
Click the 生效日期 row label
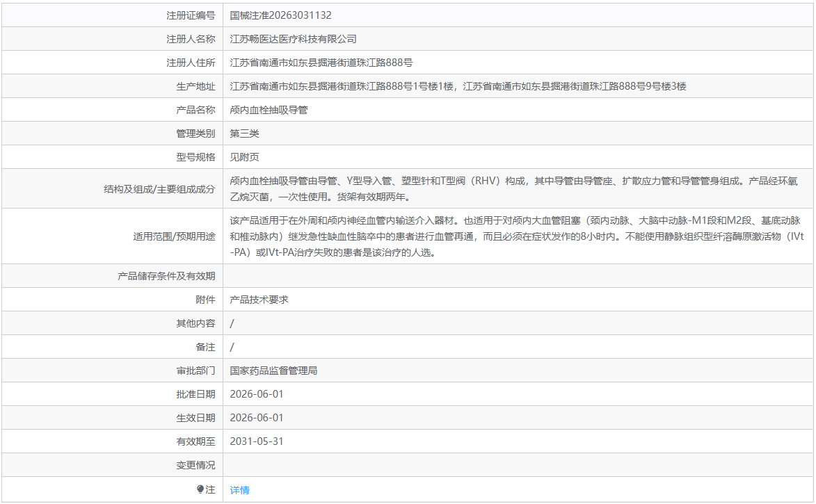[x=195, y=418]
